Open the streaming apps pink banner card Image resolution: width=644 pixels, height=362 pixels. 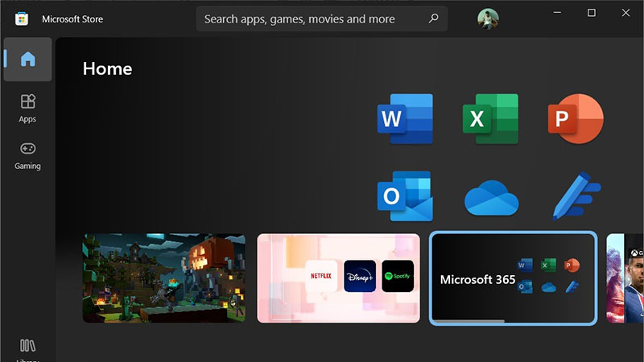pyautogui.click(x=338, y=278)
